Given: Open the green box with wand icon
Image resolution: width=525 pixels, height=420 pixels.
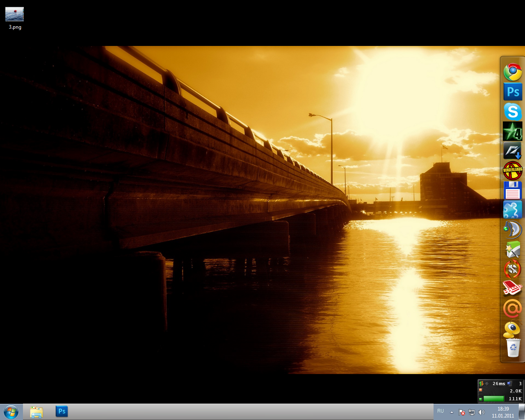Looking at the screenshot, I should (x=512, y=249).
